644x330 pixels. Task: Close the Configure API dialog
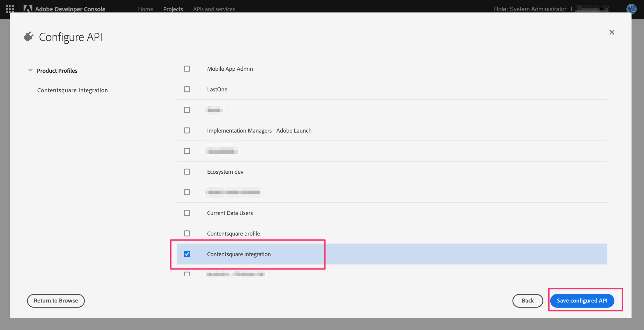[612, 32]
